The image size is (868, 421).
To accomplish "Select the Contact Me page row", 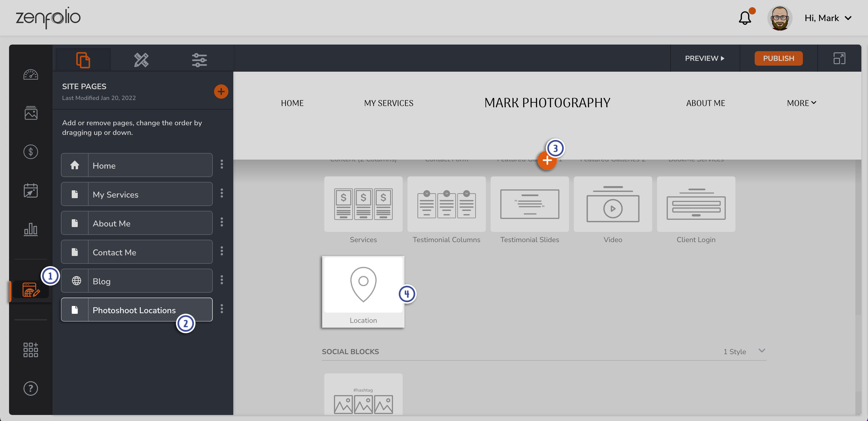I will pos(137,252).
